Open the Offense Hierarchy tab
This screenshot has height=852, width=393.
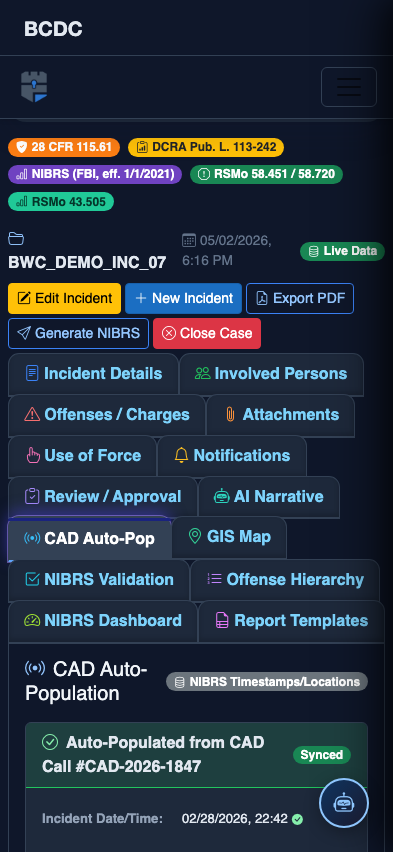285,580
